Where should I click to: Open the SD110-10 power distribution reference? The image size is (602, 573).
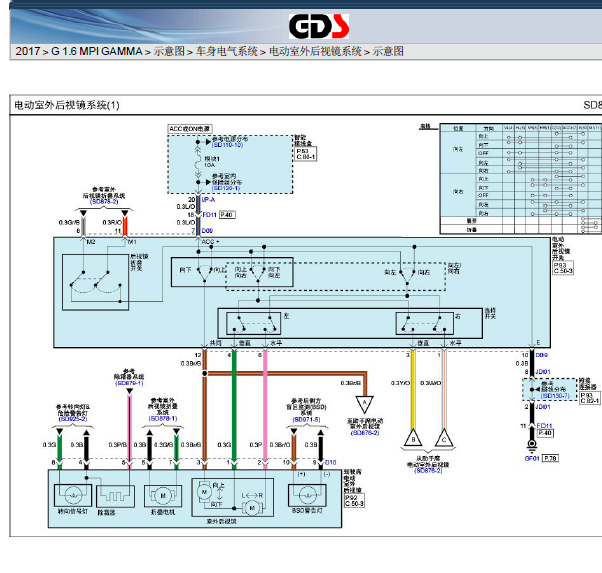(228, 145)
